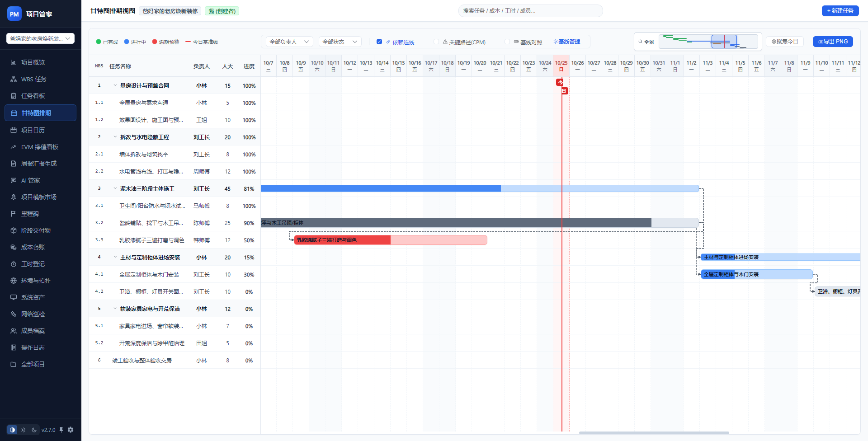
Task: Open the 全部负责人 filter dropdown
Action: (x=289, y=42)
